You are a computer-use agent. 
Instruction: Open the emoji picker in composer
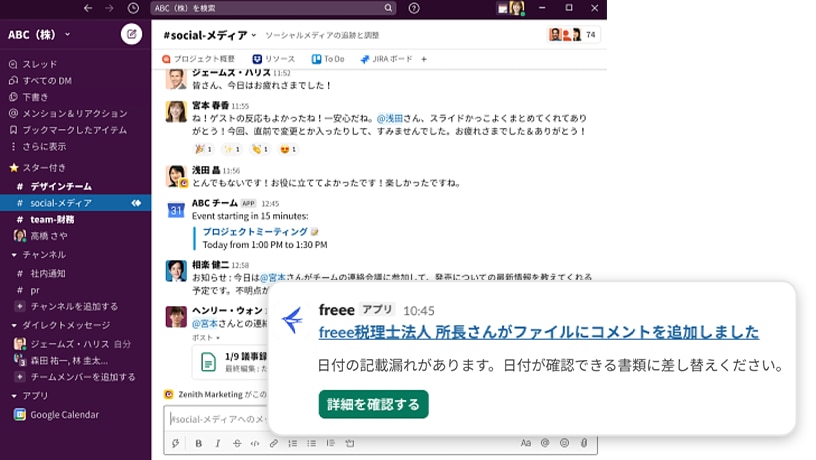coord(564,443)
